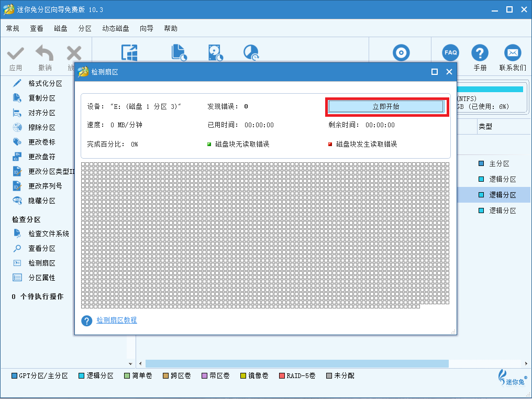Click the scrollbar left arrow at bottom

pos(140,364)
